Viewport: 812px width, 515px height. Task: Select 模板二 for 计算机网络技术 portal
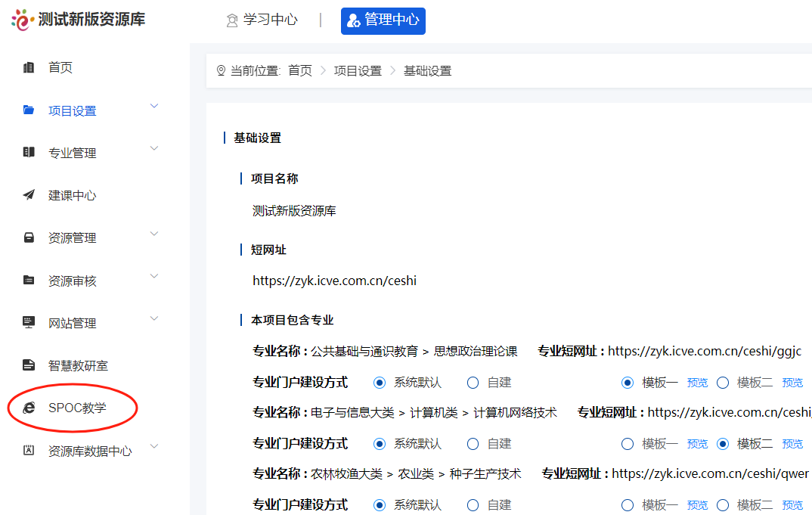[723, 444]
